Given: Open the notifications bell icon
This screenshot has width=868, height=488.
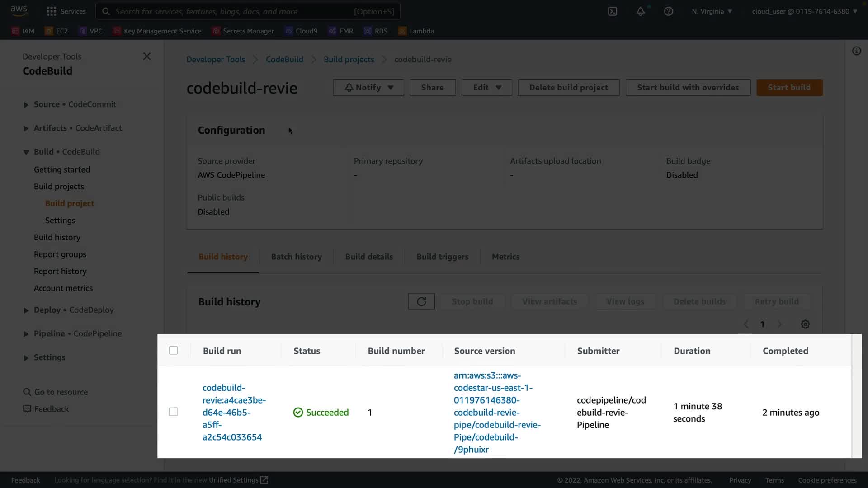Looking at the screenshot, I should [x=640, y=11].
